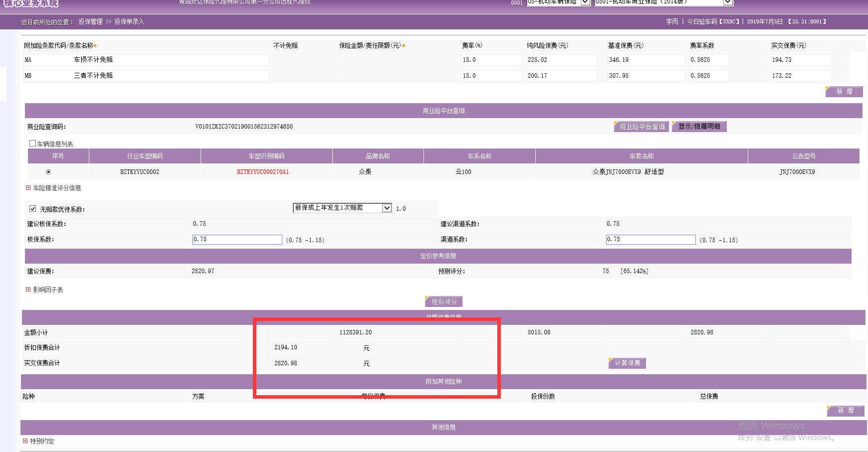This screenshot has height=452, width=868.
Task: Click the 核保系数 input field
Action: coord(237,240)
